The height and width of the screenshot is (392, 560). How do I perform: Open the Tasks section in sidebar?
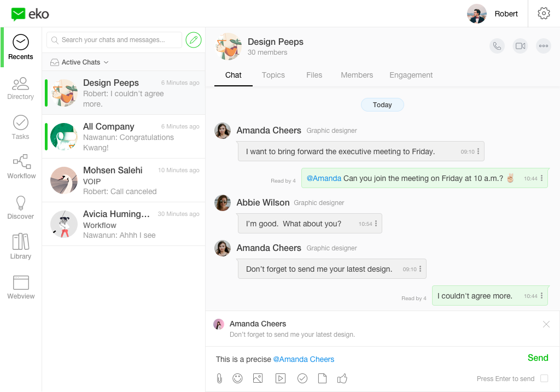point(21,127)
